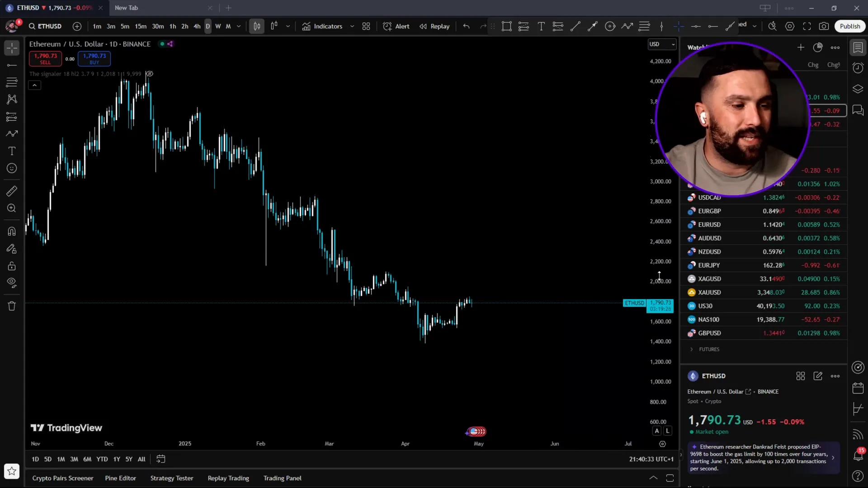Screen dimensions: 868x488
Task: Start bar Replay mode
Action: coord(434,26)
